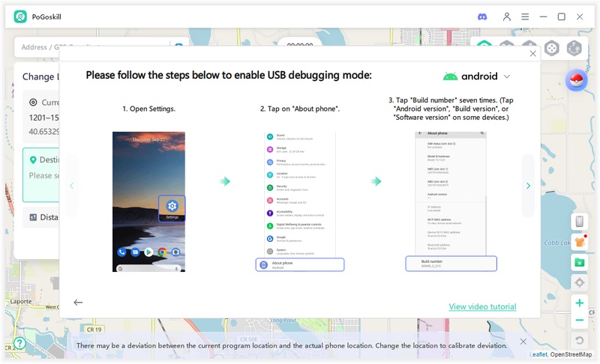Click the Destination input box
600x364 pixels.
tap(40, 175)
